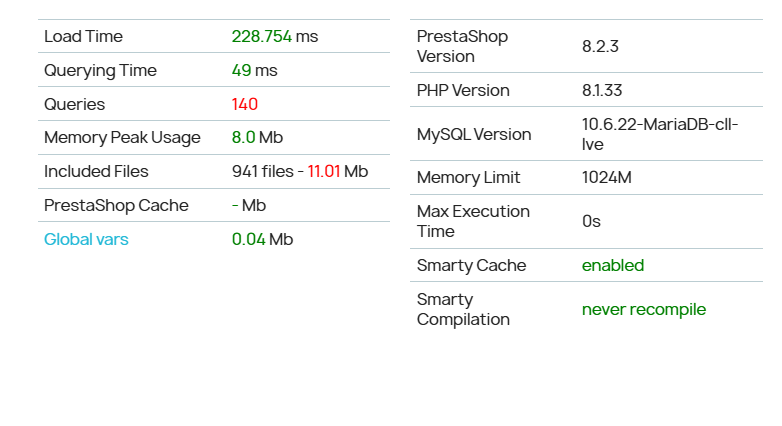Select the MySQL Version MariaDB text
Viewport: 782px width, 426px height.
(x=660, y=134)
